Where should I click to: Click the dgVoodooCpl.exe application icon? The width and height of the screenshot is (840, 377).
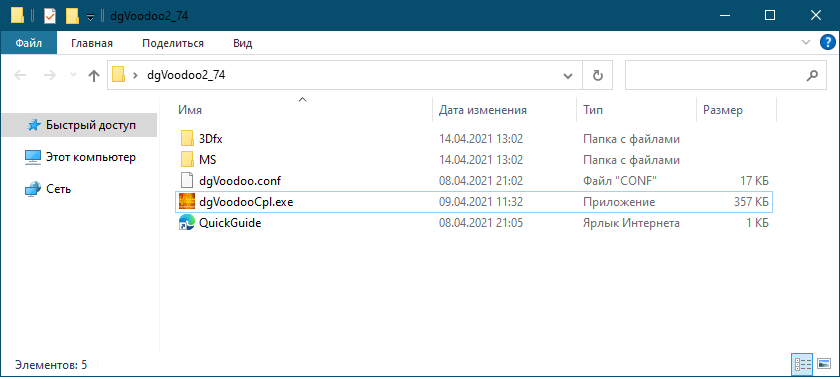coord(187,202)
